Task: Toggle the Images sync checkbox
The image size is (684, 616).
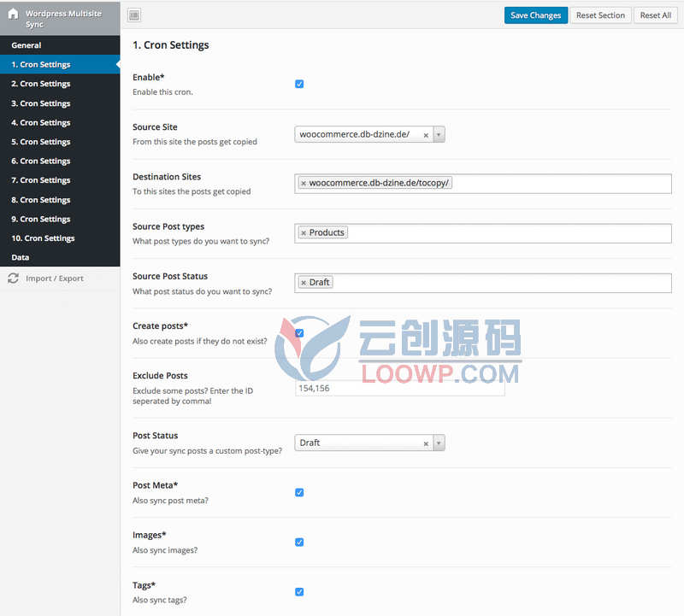Action: 299,542
